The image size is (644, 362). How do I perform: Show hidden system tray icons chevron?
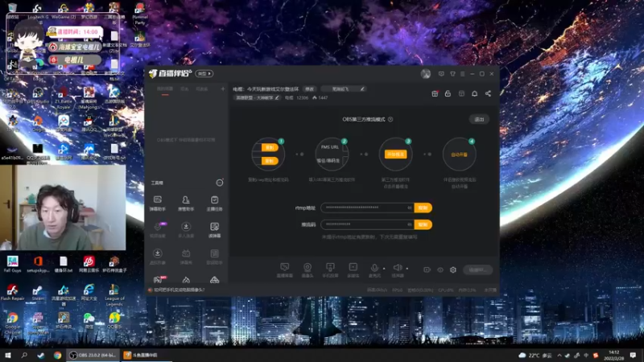(x=559, y=355)
